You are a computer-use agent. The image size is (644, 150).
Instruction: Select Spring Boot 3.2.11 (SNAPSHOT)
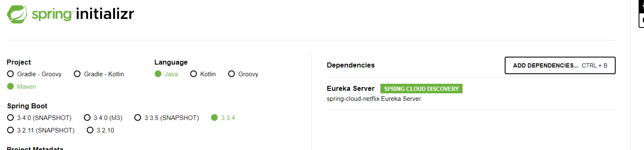41,130
